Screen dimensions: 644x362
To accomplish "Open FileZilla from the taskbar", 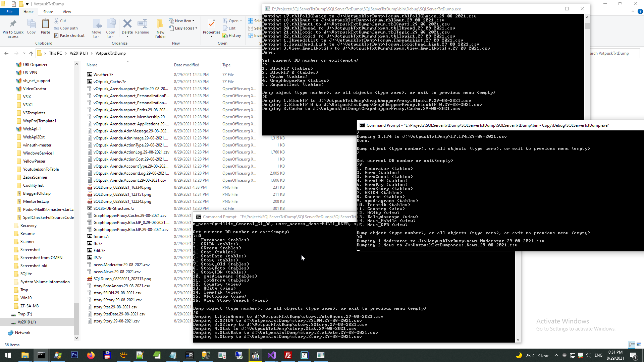I will (288, 355).
